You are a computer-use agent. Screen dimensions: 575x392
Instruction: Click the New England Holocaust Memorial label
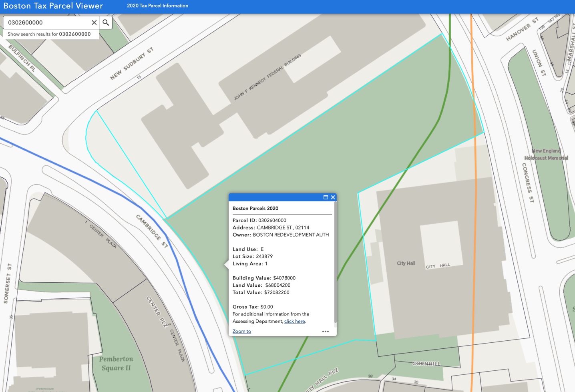pyautogui.click(x=546, y=155)
